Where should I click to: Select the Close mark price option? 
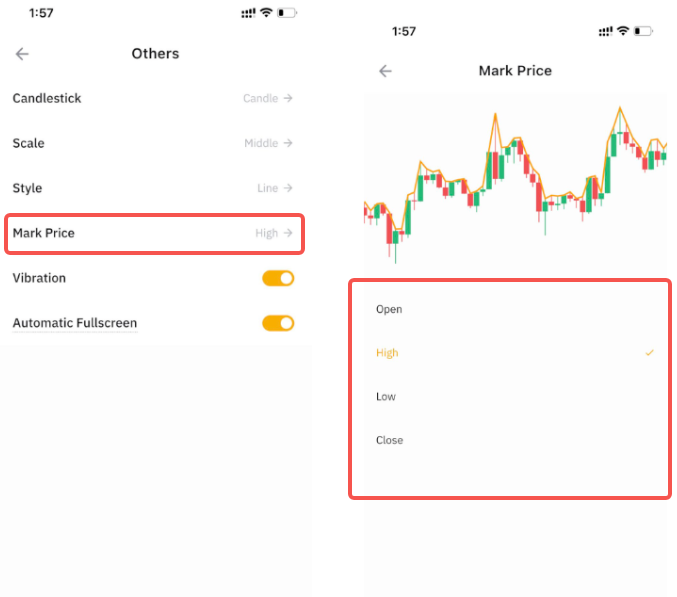[x=390, y=440]
